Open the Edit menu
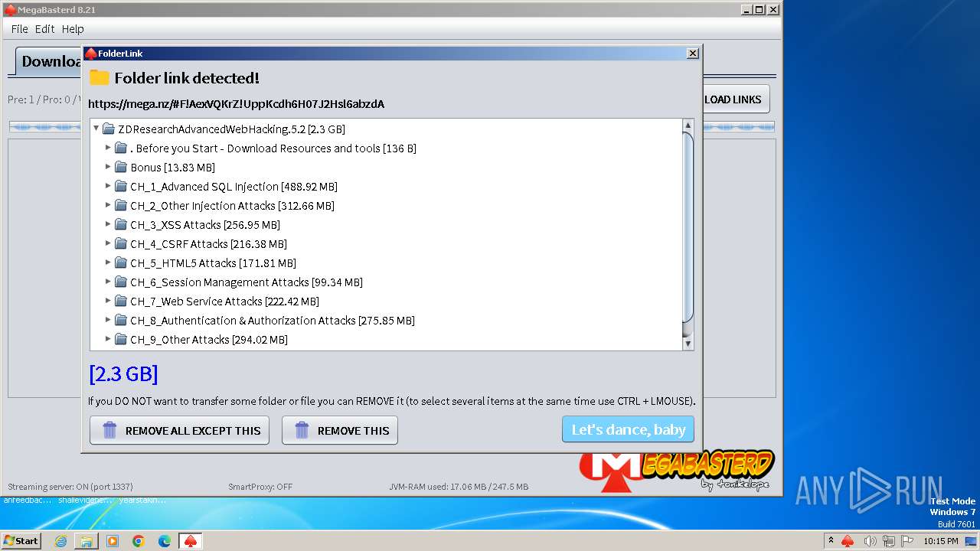This screenshot has width=980, height=551. click(44, 29)
